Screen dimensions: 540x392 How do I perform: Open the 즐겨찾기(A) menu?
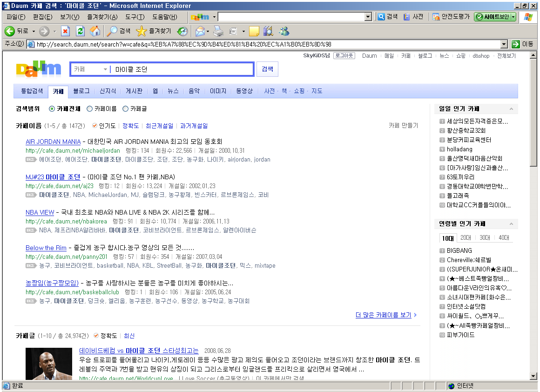point(102,17)
